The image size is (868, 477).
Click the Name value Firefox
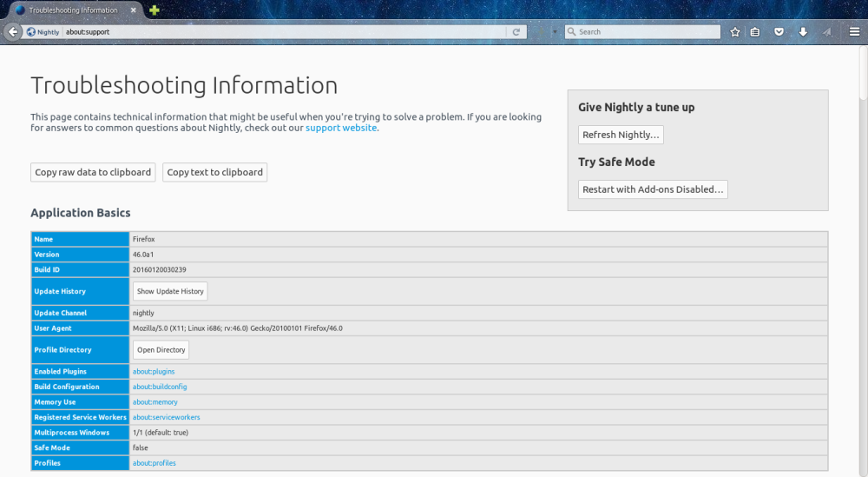(x=143, y=239)
